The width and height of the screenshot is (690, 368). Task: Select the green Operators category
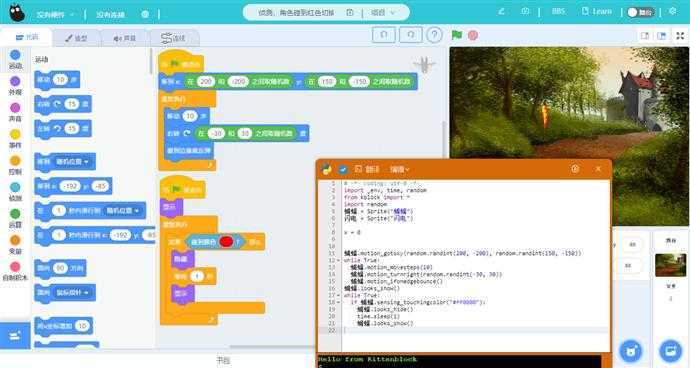tap(15, 218)
